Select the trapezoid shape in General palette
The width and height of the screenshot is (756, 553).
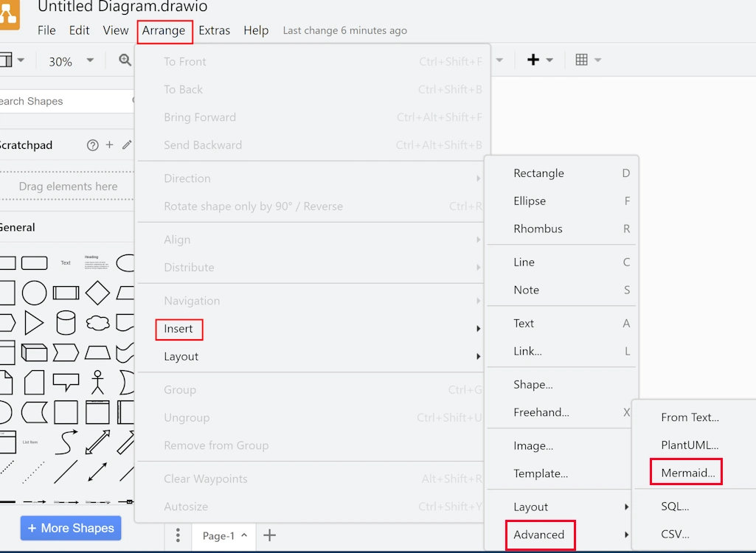97,352
